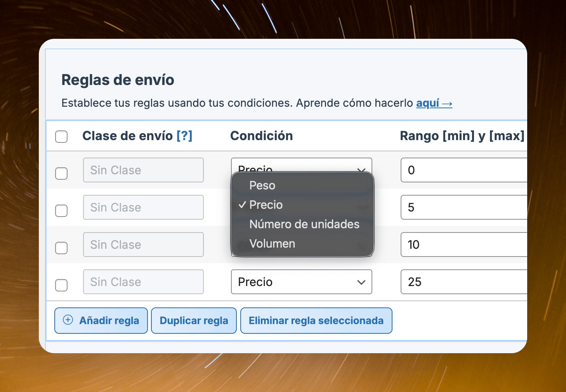Click the range field containing 25
Image resolution: width=566 pixels, height=392 pixels.
[464, 282]
